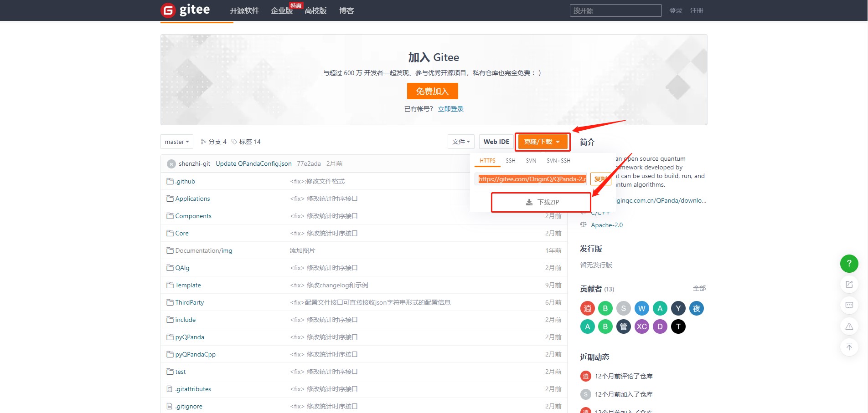Click the 下载ZIP button
This screenshot has height=413, width=868.
point(542,202)
